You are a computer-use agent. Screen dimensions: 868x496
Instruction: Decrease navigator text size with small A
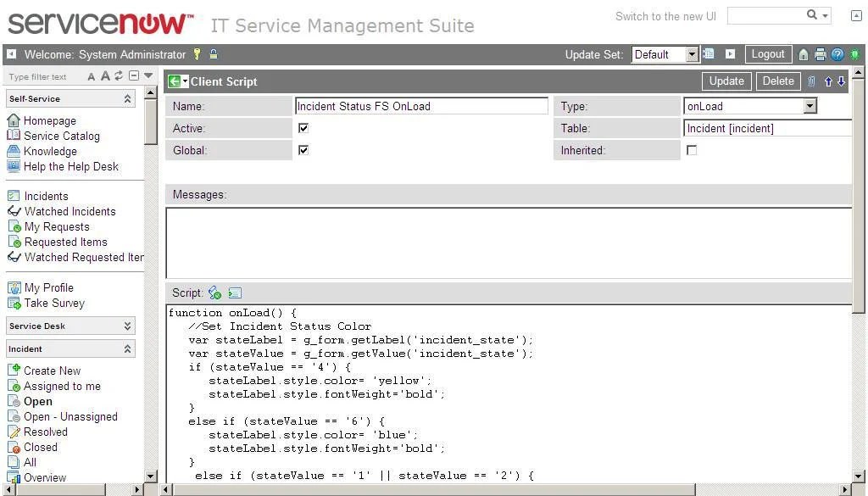pyautogui.click(x=92, y=76)
